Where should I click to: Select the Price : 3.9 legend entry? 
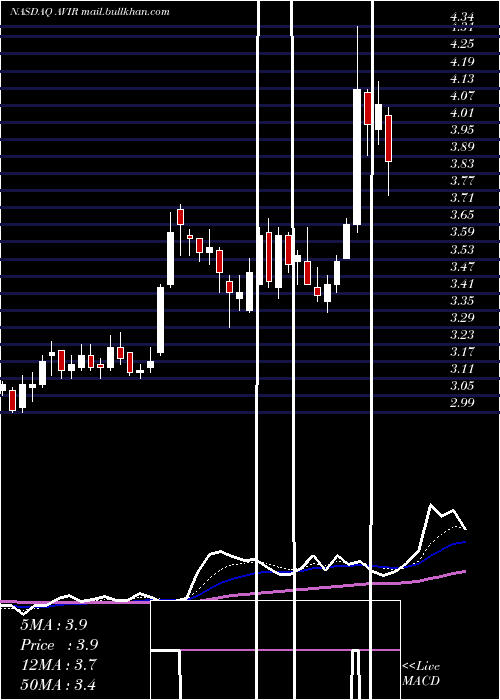click(x=59, y=645)
